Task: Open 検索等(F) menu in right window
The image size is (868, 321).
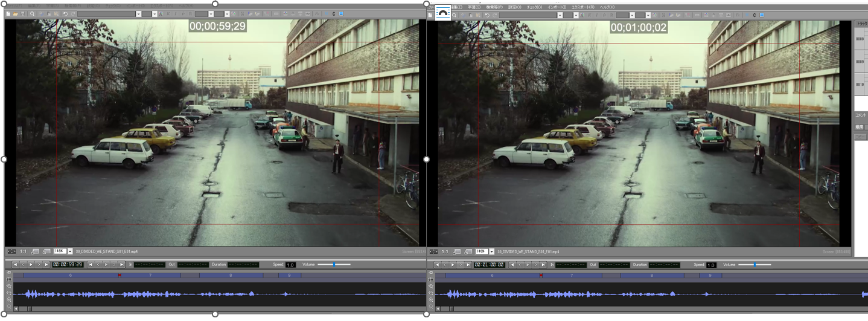Action: click(494, 7)
